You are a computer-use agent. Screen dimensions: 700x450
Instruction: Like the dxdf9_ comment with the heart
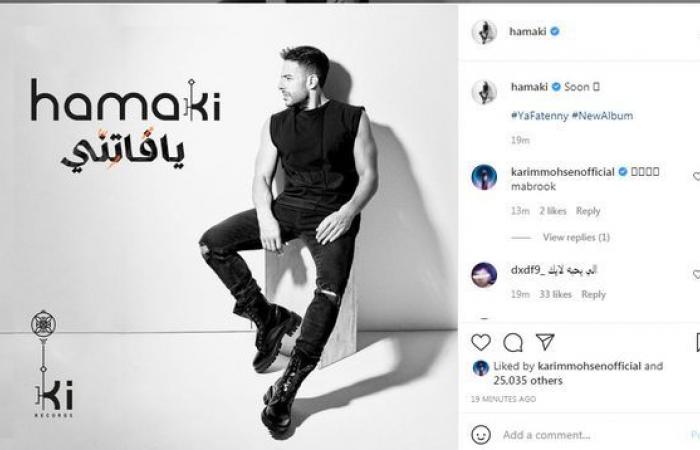[x=696, y=274]
